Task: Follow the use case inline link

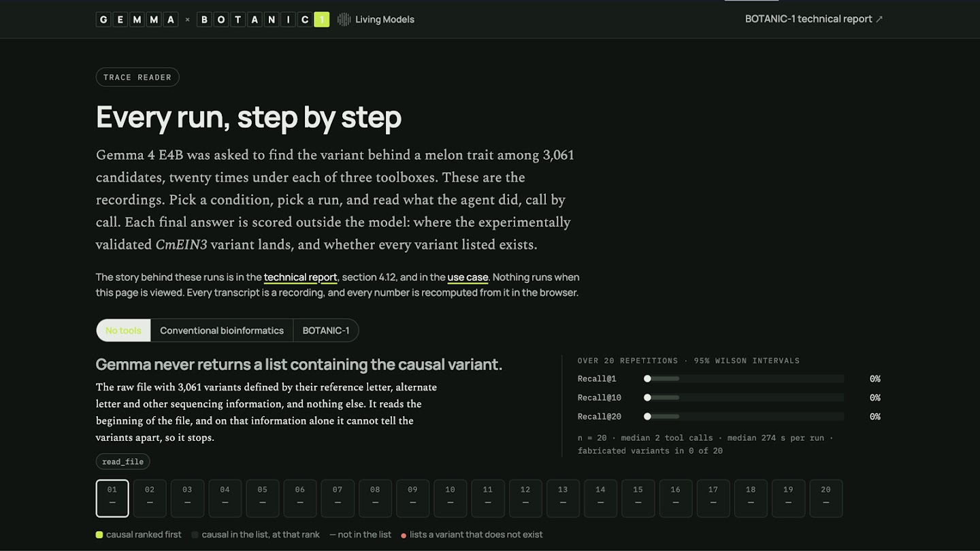Action: click(x=468, y=278)
